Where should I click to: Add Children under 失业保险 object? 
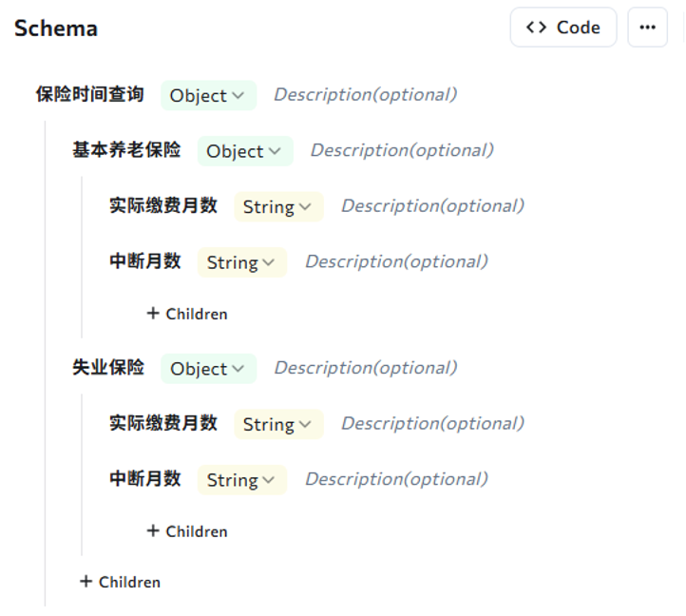[x=187, y=531]
